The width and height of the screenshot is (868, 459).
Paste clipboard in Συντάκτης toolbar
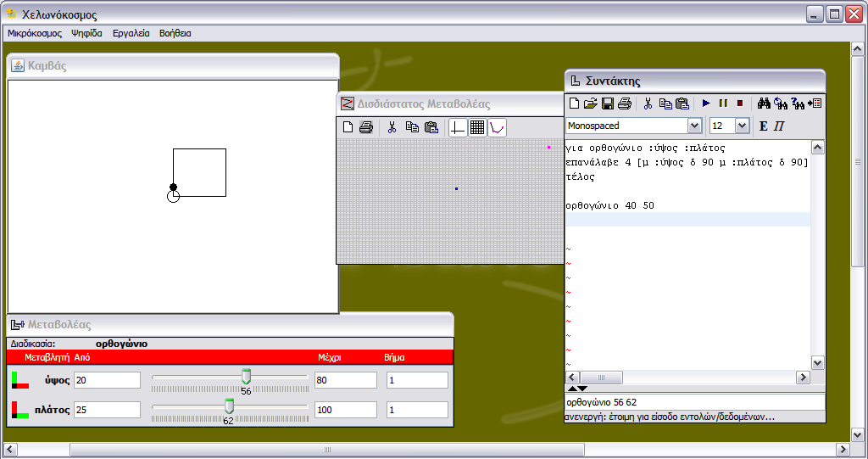pos(682,104)
